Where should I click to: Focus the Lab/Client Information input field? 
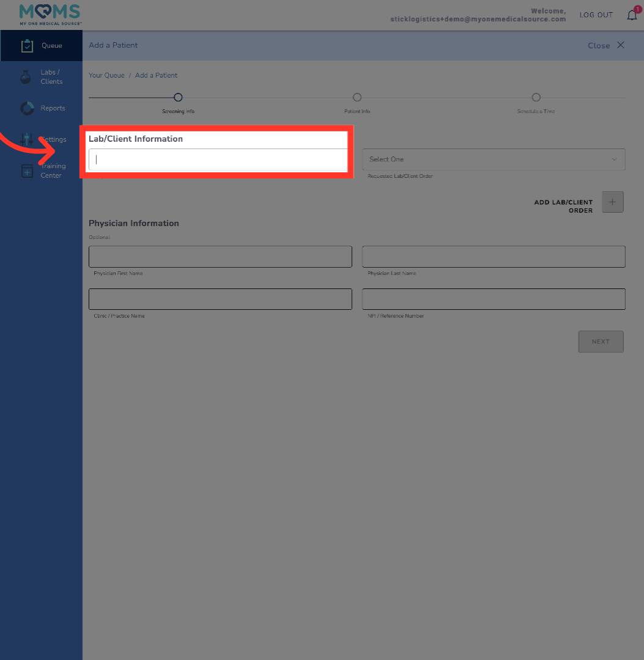coord(218,159)
